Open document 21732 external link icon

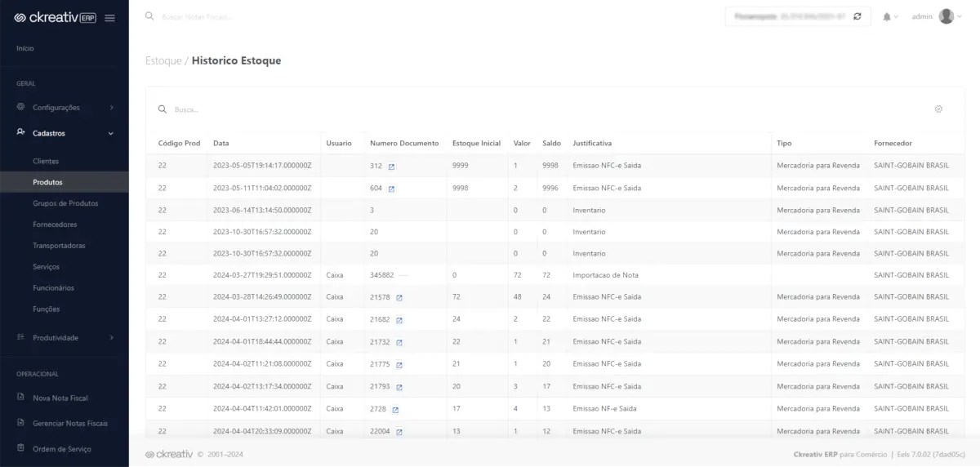(399, 342)
